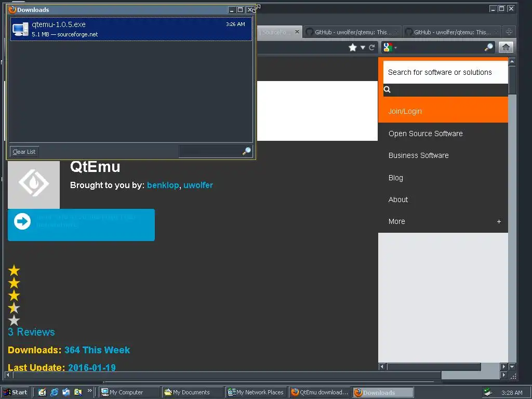Open the Windows Start menu

(15, 392)
